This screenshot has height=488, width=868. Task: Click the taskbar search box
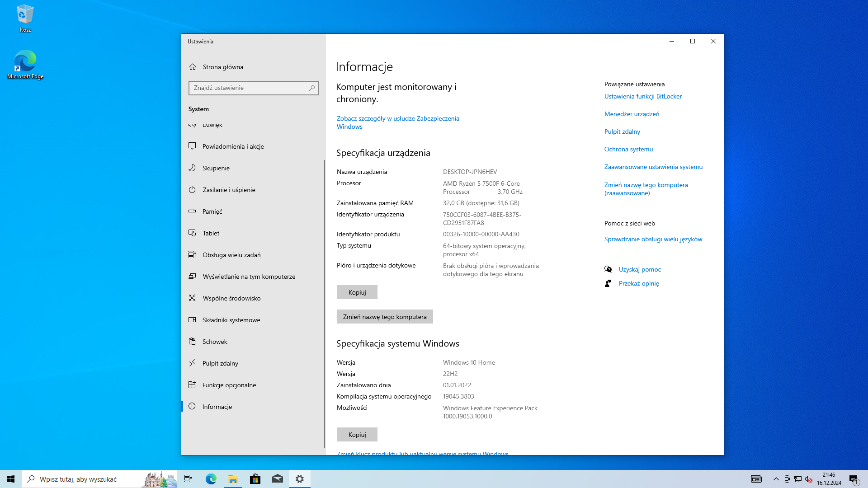pyautogui.click(x=99, y=479)
